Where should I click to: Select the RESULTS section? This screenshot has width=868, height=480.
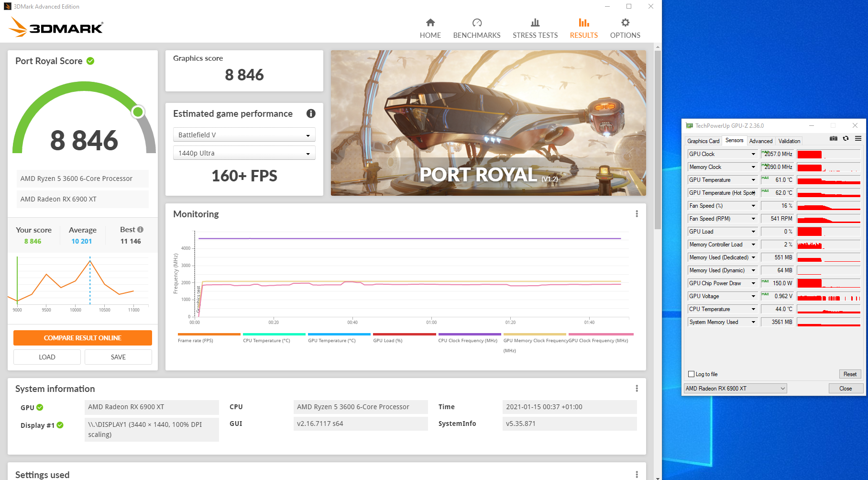pos(584,29)
